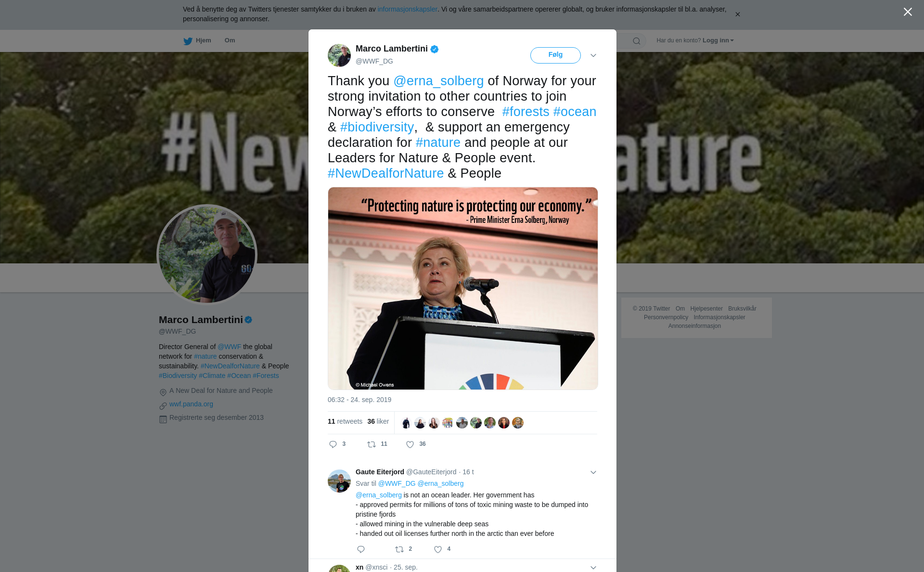Image resolution: width=924 pixels, height=572 pixels.
Task: Click the reply icon under Marco's tweet
Action: 333,444
